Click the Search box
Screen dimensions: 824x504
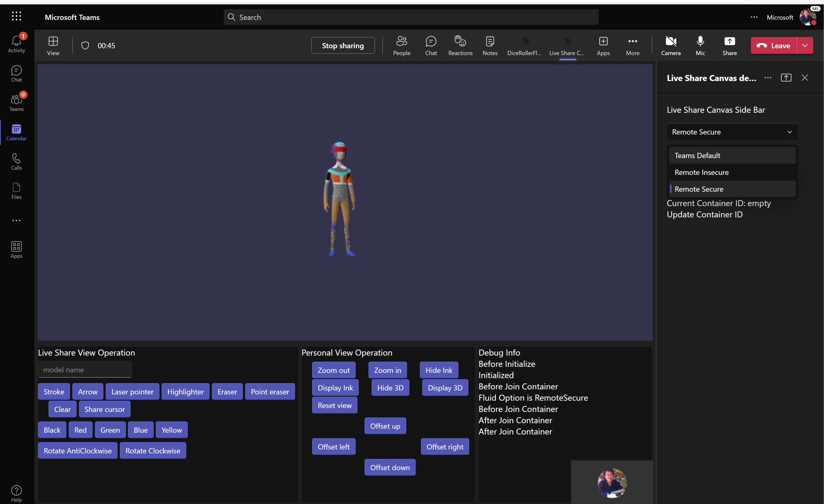(411, 17)
